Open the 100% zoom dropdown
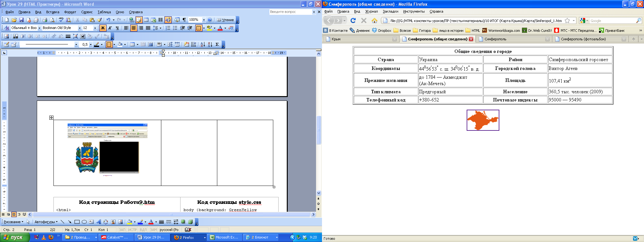The width and height of the screenshot is (644, 242). click(204, 20)
